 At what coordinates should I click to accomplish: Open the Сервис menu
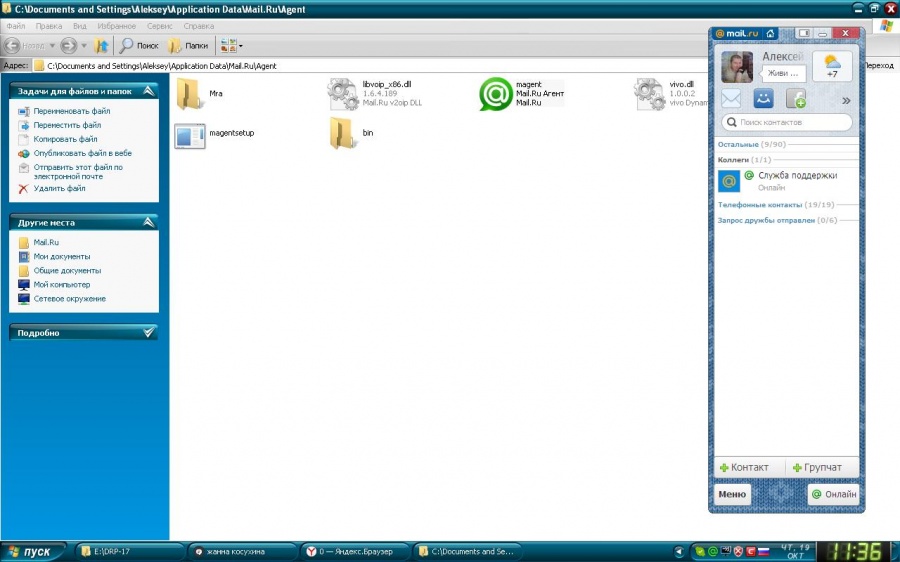click(x=160, y=26)
